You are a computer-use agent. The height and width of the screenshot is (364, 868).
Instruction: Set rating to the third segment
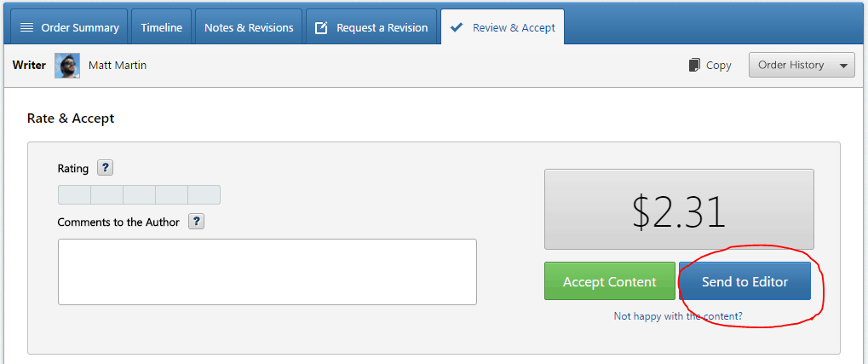pyautogui.click(x=139, y=195)
